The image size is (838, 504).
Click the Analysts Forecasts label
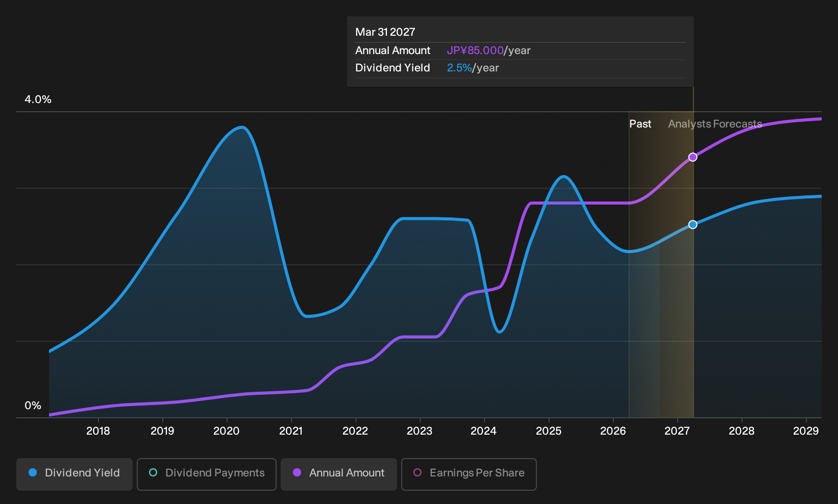(715, 124)
